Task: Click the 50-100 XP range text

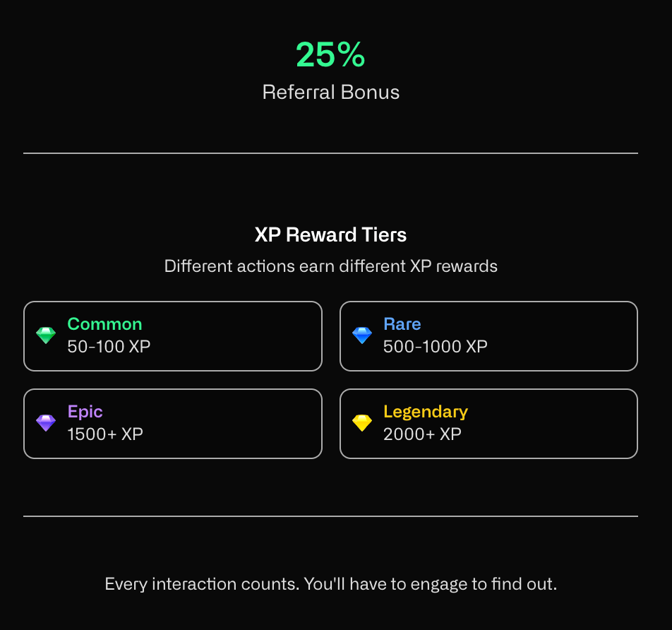Action: (109, 347)
